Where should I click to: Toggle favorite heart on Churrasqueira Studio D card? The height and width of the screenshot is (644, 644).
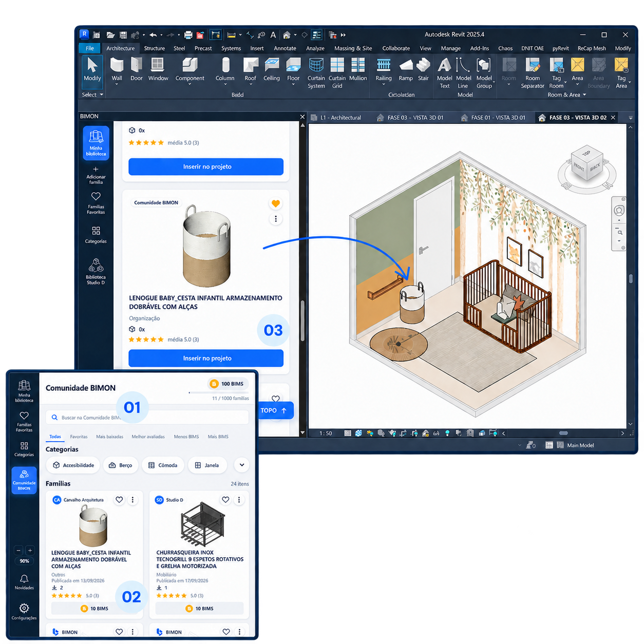pyautogui.click(x=225, y=500)
